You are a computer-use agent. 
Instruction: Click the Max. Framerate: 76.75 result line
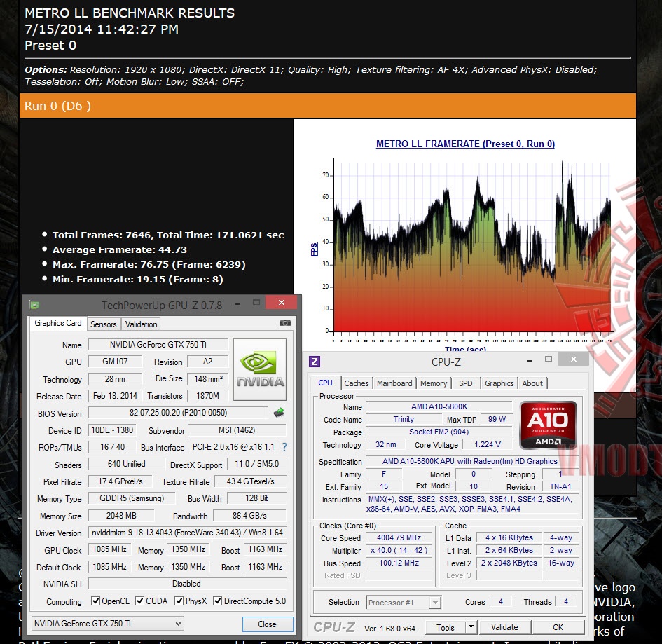coord(149,265)
